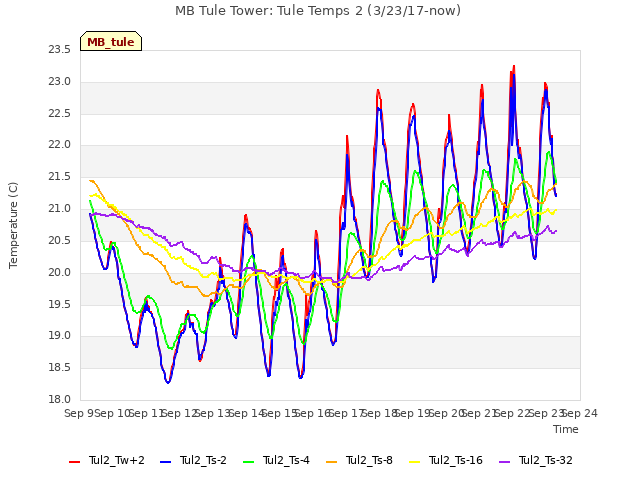Click the red Tul2_Tw+2 legend swatch
Viewport: 640px width, 480px height.
point(74,462)
